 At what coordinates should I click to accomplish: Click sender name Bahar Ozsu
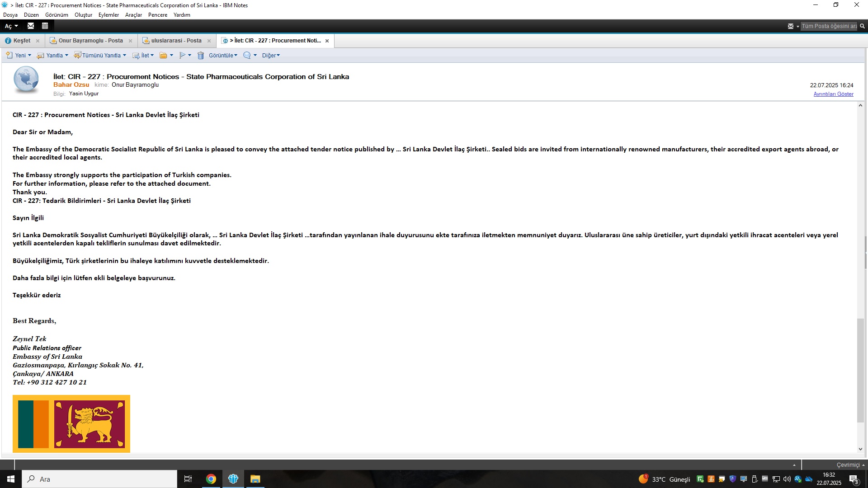point(71,84)
